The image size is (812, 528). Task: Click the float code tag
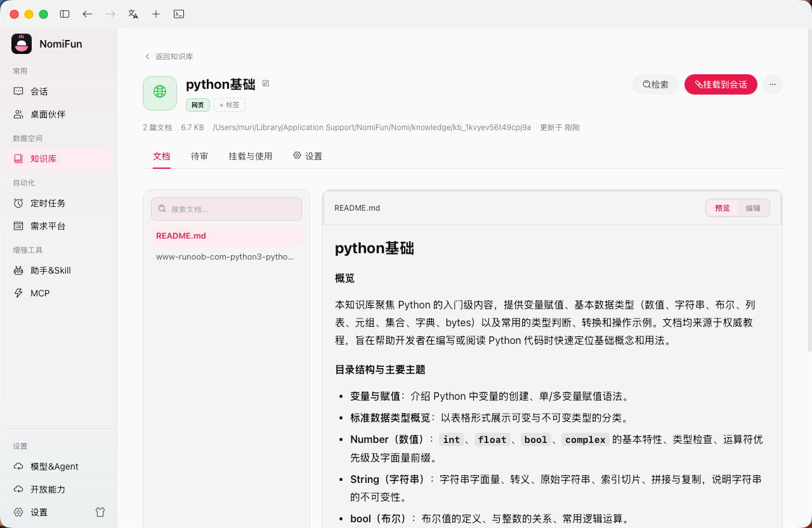click(x=492, y=440)
